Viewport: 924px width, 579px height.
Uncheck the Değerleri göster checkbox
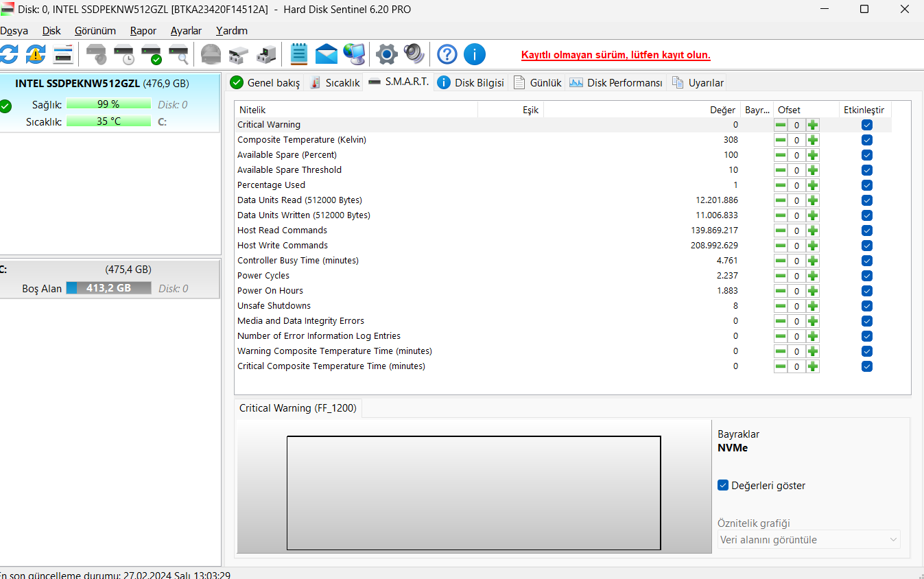723,485
